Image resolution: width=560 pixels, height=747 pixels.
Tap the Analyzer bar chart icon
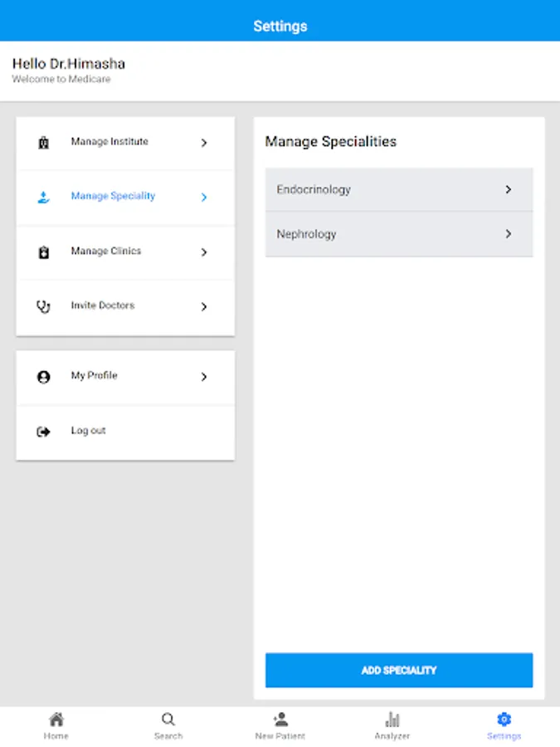[x=392, y=720]
